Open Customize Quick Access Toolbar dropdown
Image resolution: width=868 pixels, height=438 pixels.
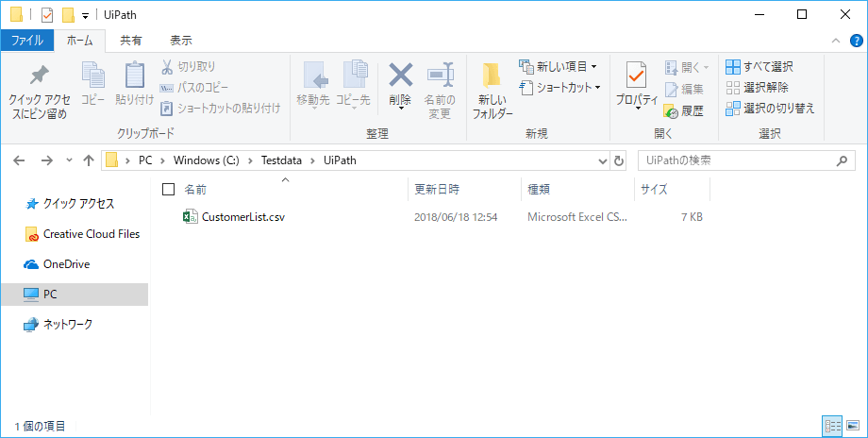point(85,15)
